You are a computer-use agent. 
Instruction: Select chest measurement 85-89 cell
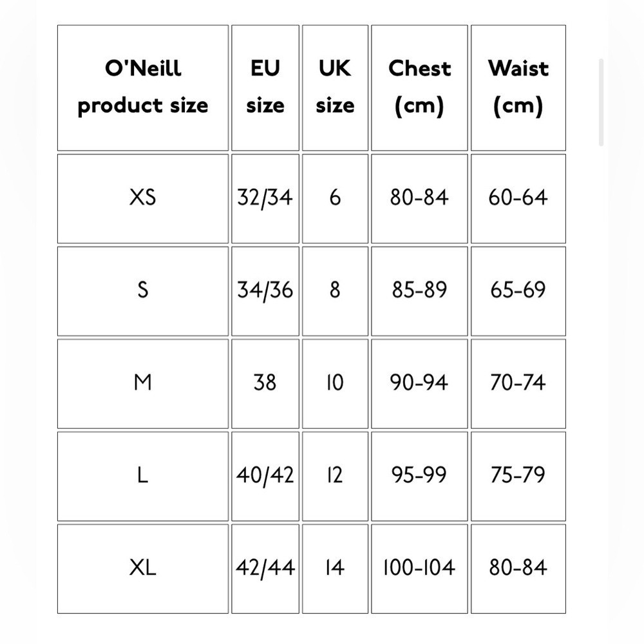419,291
